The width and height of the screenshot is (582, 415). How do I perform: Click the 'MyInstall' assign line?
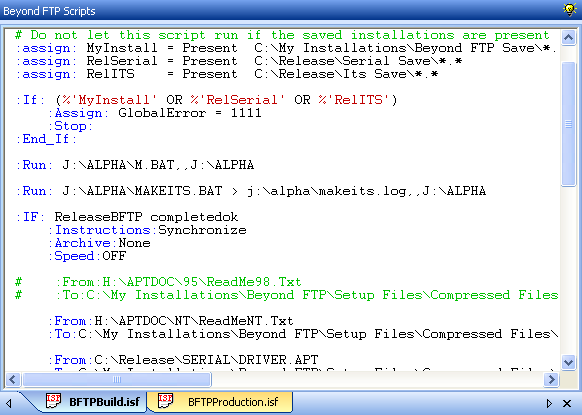[286, 48]
